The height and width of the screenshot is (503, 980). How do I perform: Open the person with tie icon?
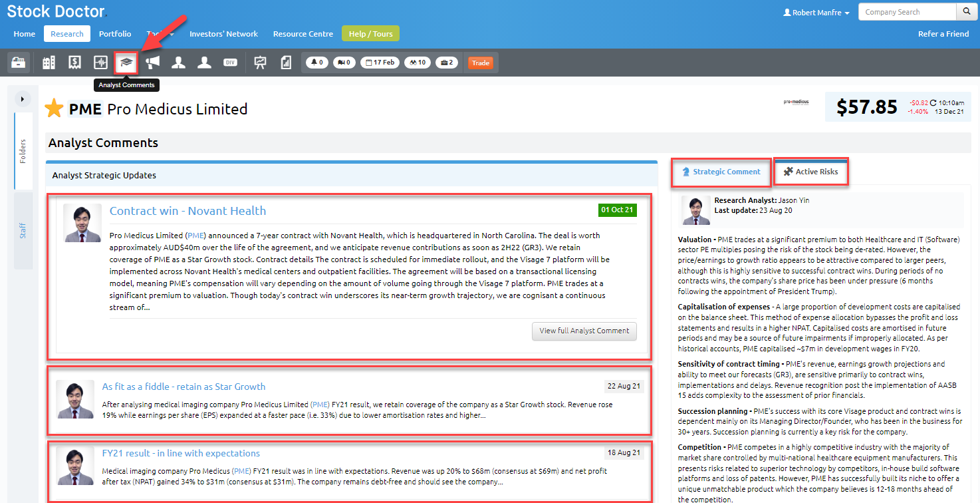pos(178,63)
